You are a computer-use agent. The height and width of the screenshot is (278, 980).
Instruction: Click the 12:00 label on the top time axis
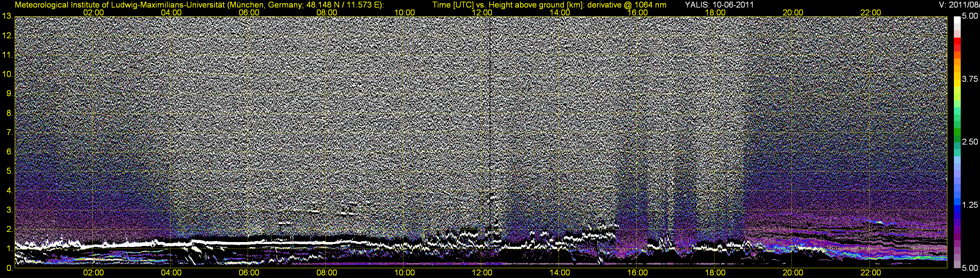[x=482, y=12]
